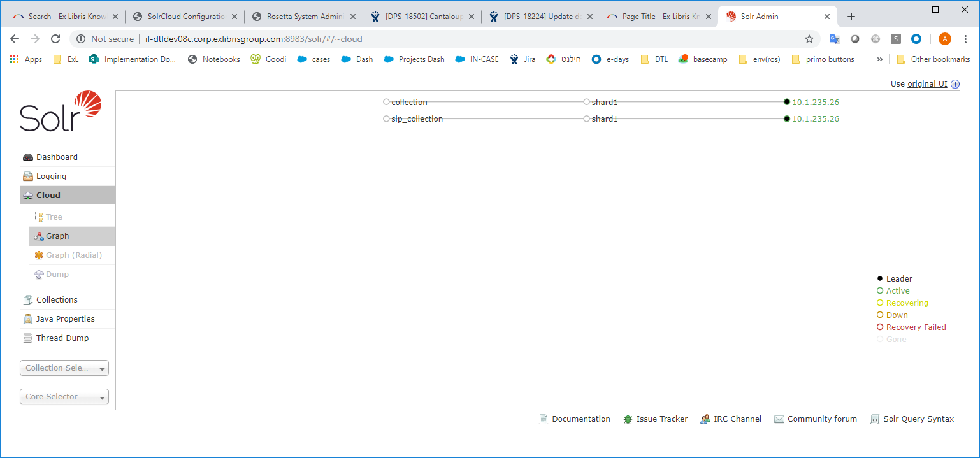Expand the Collection Selector dropdown
The width and height of the screenshot is (980, 458).
(x=64, y=368)
